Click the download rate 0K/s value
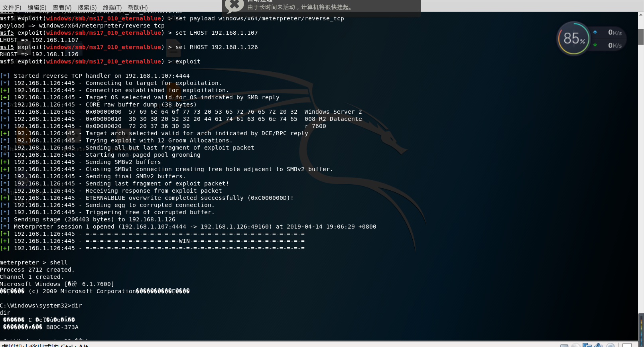644x347 pixels. pos(615,45)
